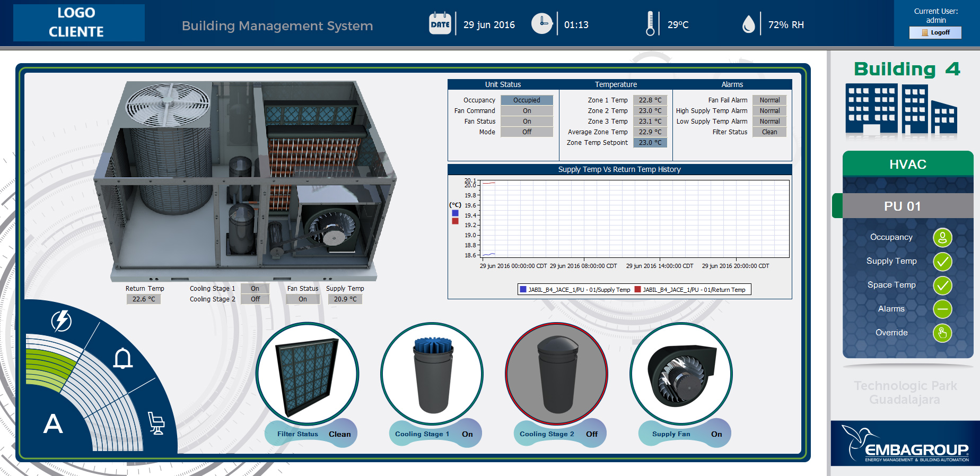Click the Zone Temp Setpoint 23.0 °C field

coord(650,143)
